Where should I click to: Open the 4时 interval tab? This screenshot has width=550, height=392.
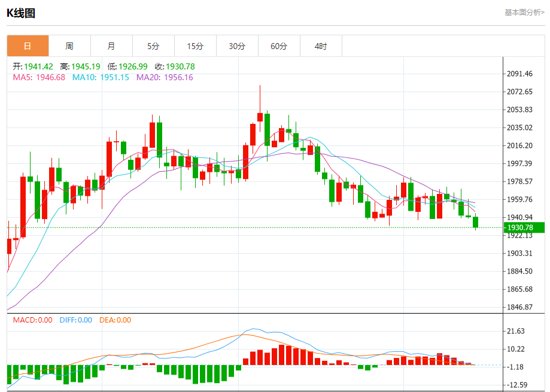click(321, 46)
